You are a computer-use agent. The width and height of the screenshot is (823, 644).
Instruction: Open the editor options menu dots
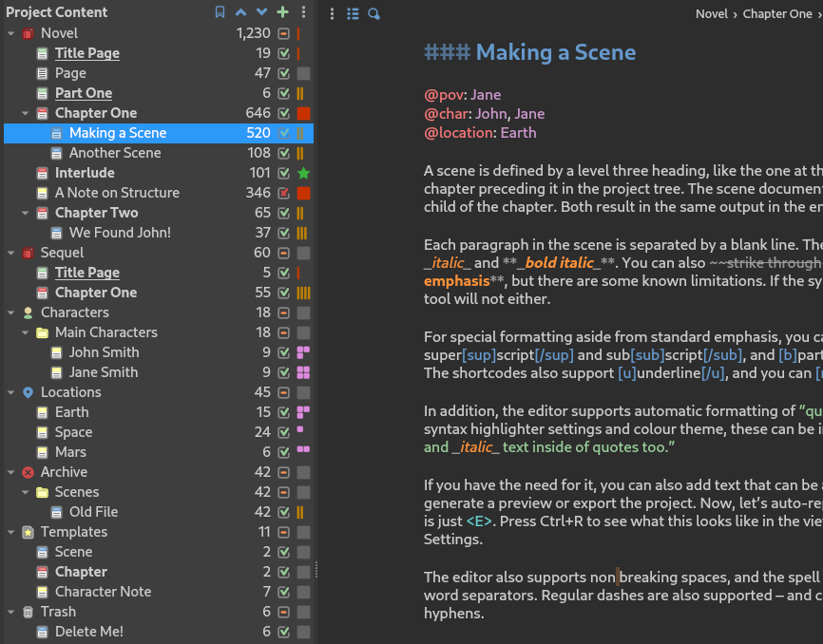tap(332, 14)
